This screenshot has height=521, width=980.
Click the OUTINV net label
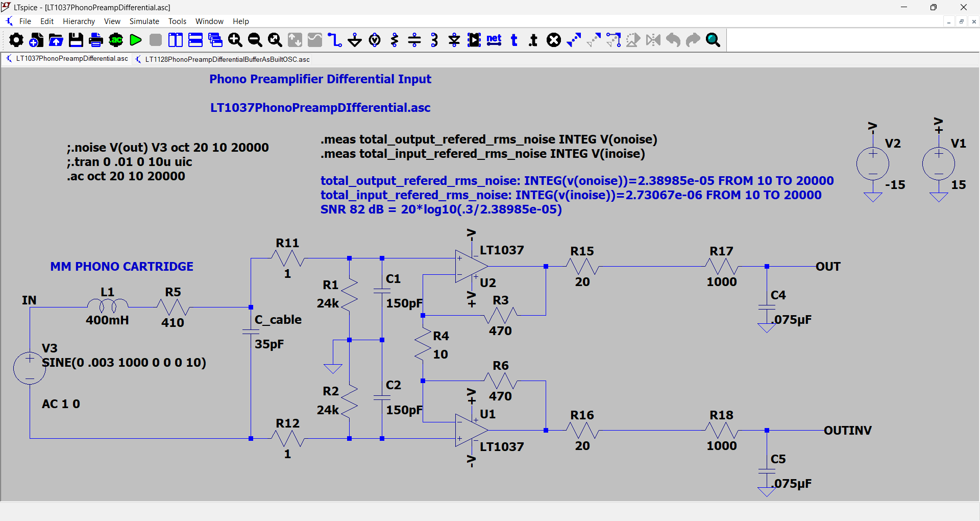tap(848, 431)
